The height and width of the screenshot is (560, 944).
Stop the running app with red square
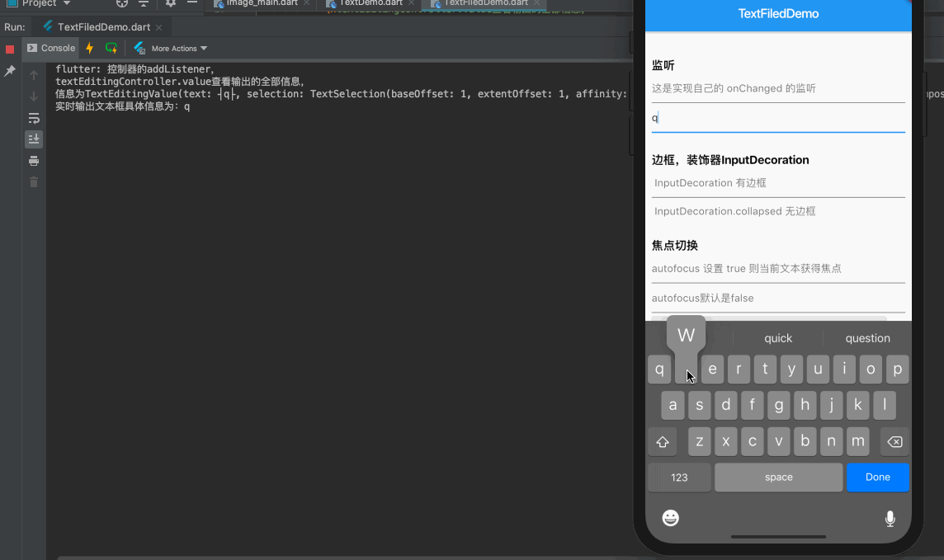click(10, 49)
